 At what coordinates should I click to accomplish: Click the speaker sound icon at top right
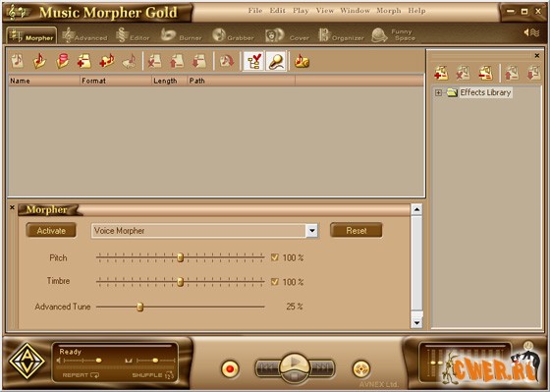[x=531, y=32]
